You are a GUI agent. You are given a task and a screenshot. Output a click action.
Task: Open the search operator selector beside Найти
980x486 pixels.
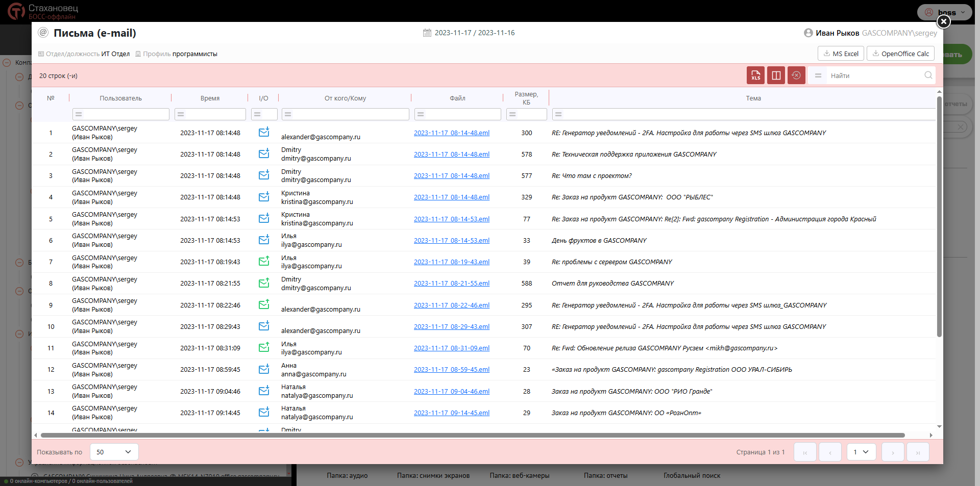tap(818, 75)
